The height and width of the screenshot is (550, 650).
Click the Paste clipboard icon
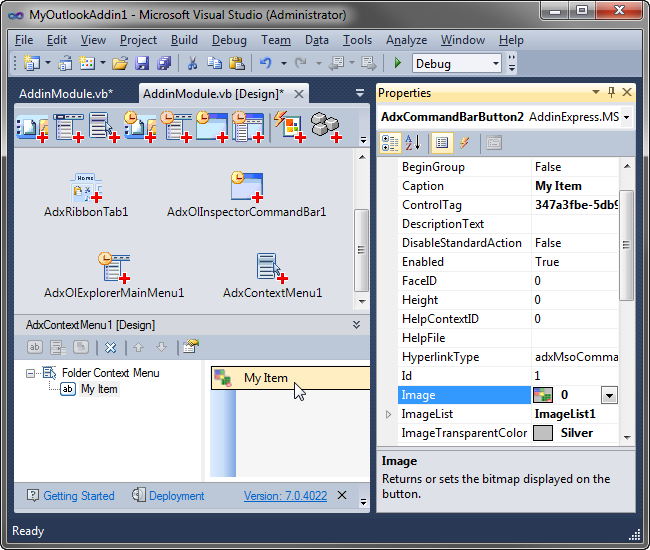pyautogui.click(x=237, y=63)
